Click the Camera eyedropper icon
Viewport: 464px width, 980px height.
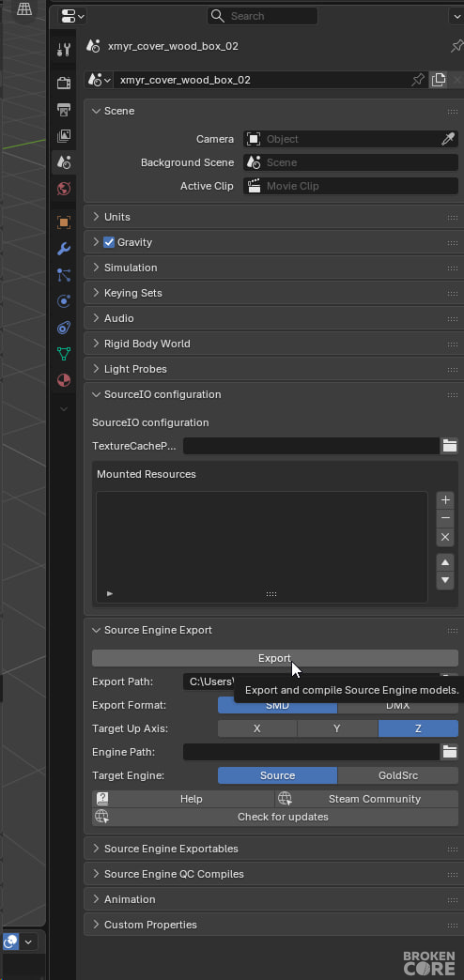coord(448,139)
